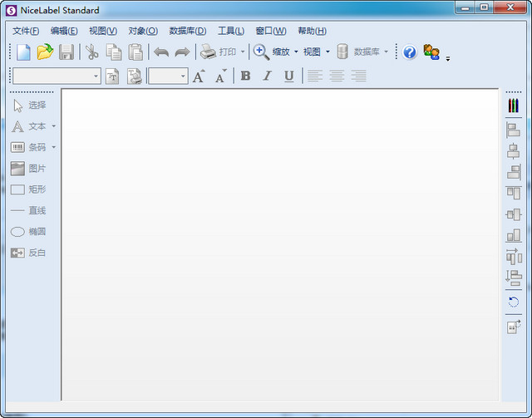
Task: Open the font name combo box
Action: point(57,76)
